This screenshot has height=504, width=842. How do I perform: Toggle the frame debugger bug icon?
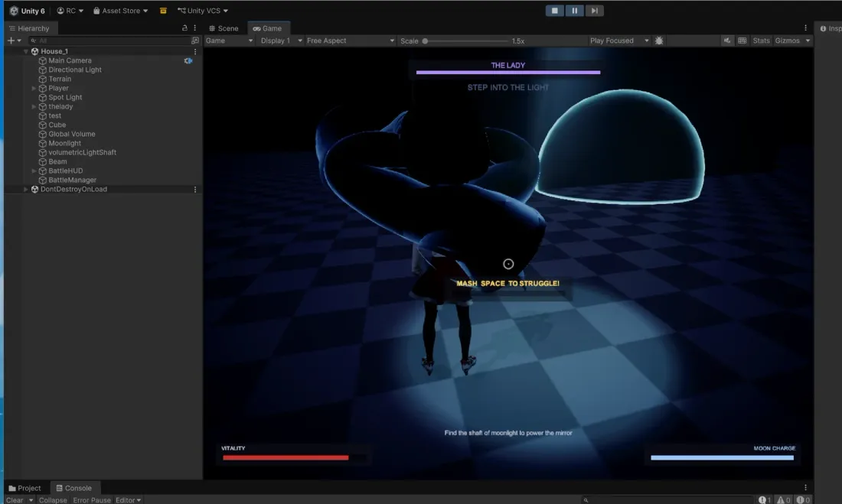(x=659, y=41)
